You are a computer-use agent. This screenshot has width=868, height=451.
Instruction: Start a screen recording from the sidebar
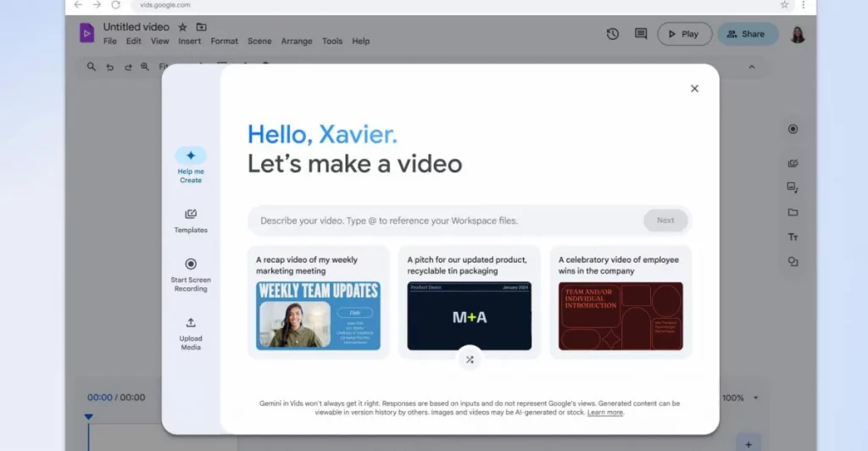(191, 264)
